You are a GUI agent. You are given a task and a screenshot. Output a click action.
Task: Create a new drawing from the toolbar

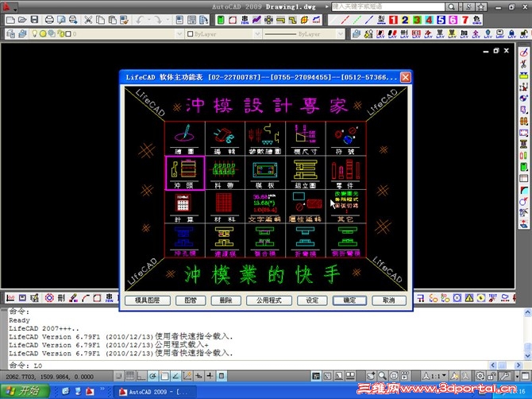(10, 20)
